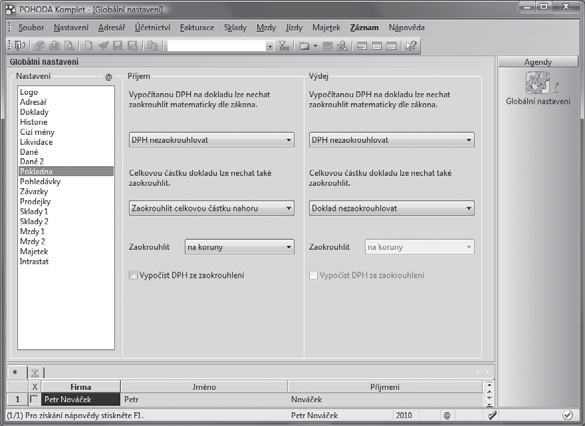Viewport: 585px width, 426px height.
Task: Click the first floppy disk save icon
Action: point(118,46)
